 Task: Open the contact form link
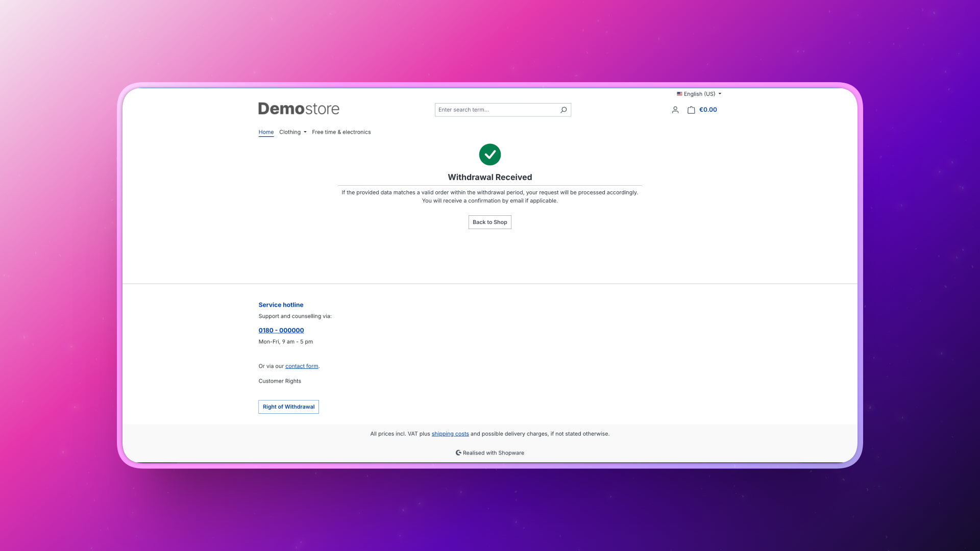[x=302, y=366]
